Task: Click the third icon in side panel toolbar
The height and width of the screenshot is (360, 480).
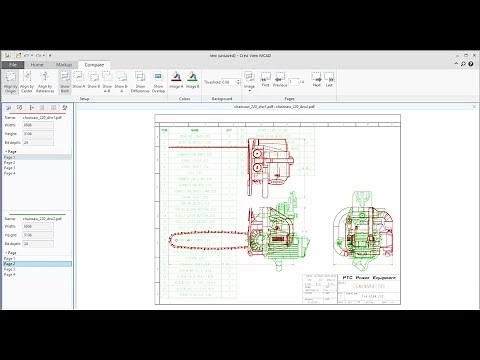Action: (32, 107)
